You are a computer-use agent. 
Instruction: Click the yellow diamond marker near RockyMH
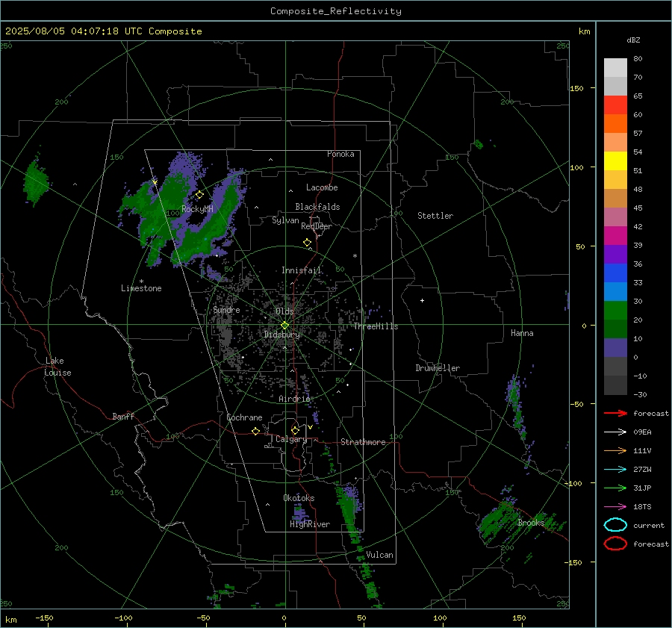coord(199,195)
